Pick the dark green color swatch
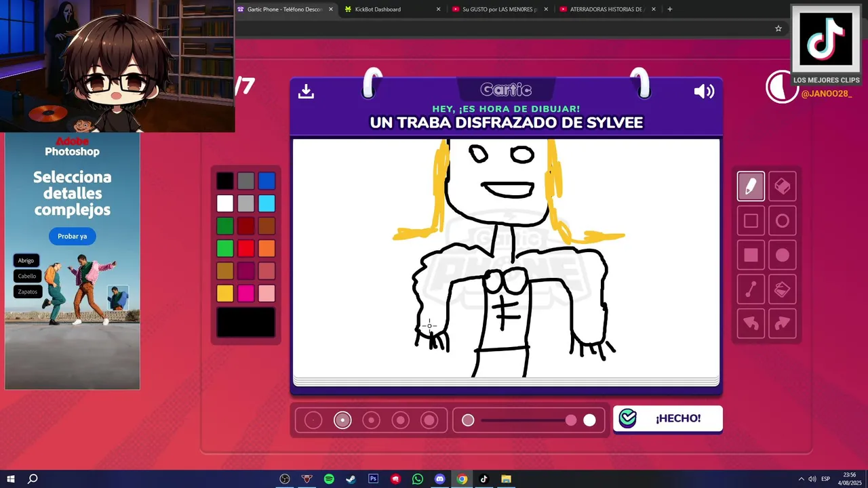The width and height of the screenshot is (868, 488). tap(225, 226)
